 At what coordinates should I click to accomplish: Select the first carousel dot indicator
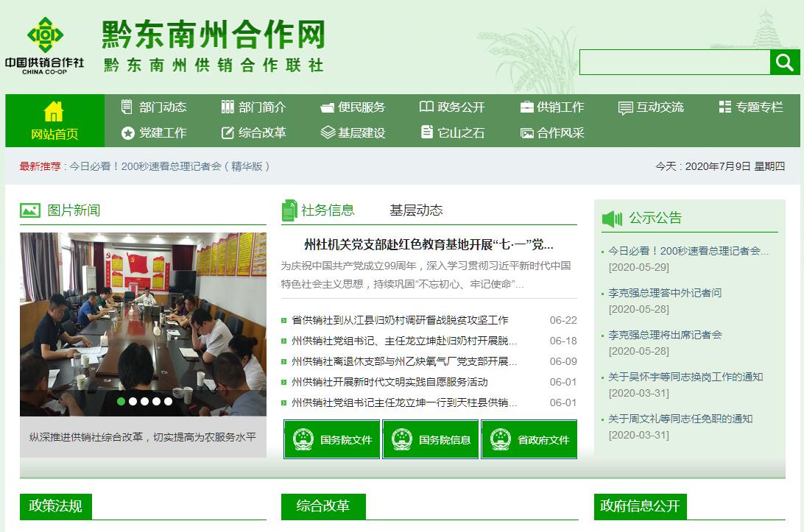coord(121,401)
